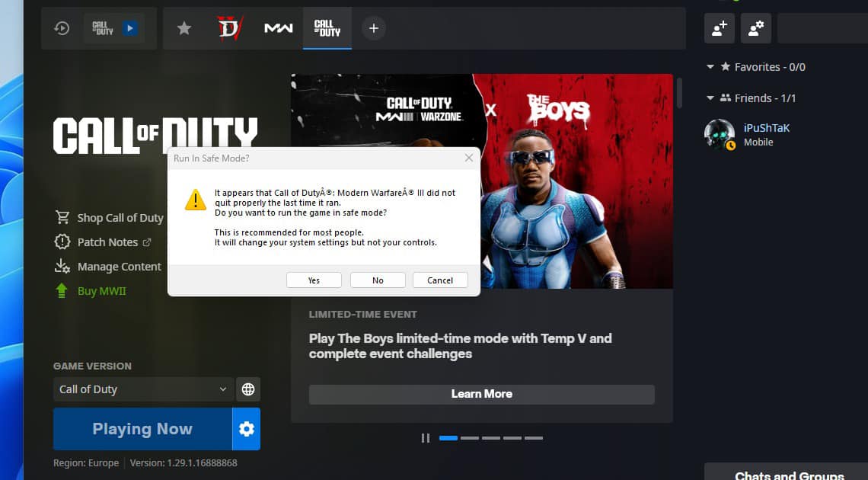Screen dimensions: 868x480
Task: Click the LIMITED-TIME EVENT heading
Action: [x=362, y=315]
